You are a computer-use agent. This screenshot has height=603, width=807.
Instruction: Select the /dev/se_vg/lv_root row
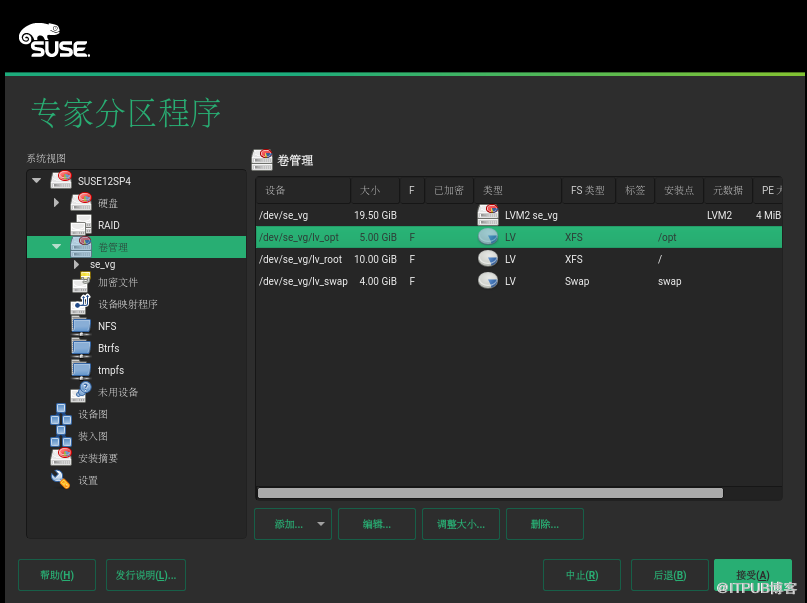519,259
